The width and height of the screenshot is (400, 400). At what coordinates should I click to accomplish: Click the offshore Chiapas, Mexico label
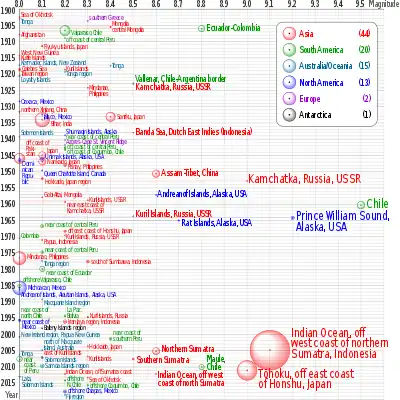(x=93, y=391)
